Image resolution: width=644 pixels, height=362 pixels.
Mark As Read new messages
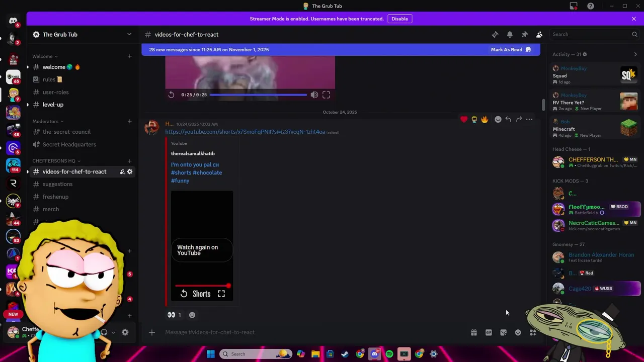point(511,50)
